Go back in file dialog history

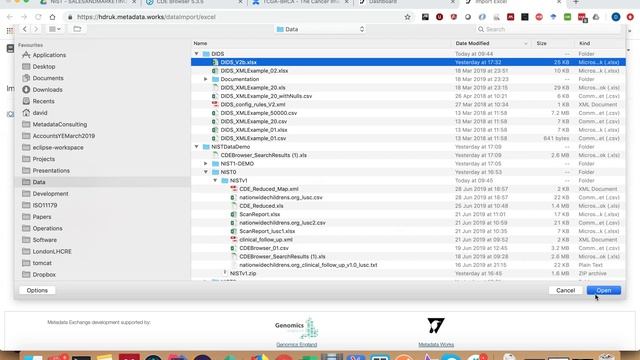point(25,29)
